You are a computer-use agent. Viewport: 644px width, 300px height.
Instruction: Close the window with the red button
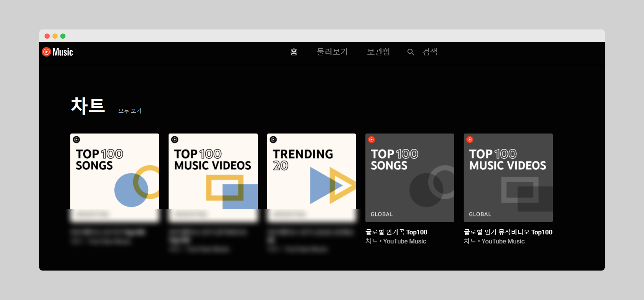47,36
